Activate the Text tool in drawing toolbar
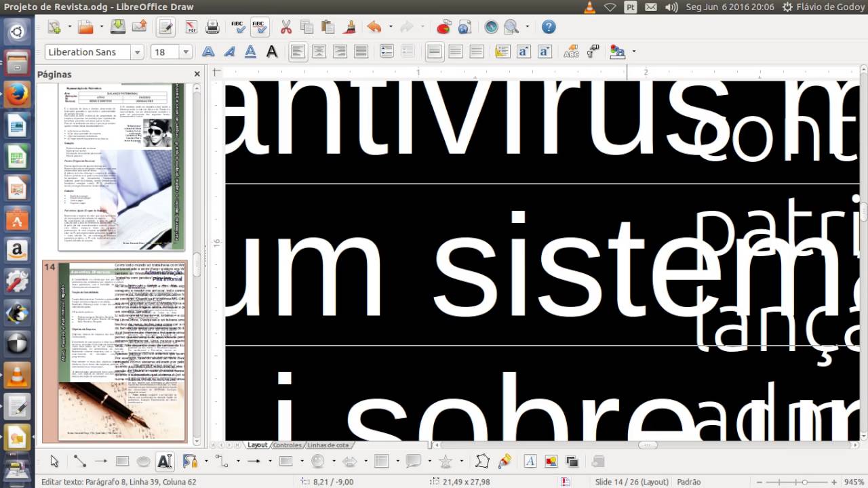868x488 pixels. click(x=164, y=462)
